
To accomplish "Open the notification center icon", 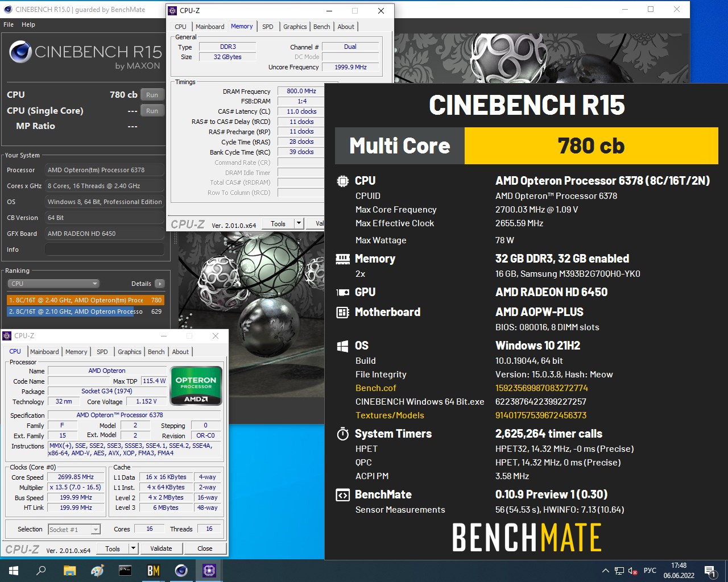I will tap(709, 571).
